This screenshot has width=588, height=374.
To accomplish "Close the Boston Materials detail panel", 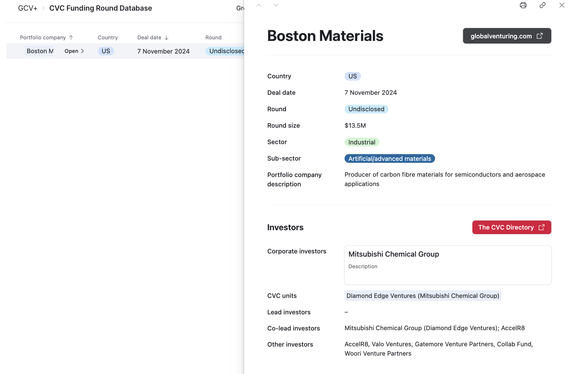I will tap(562, 5).
